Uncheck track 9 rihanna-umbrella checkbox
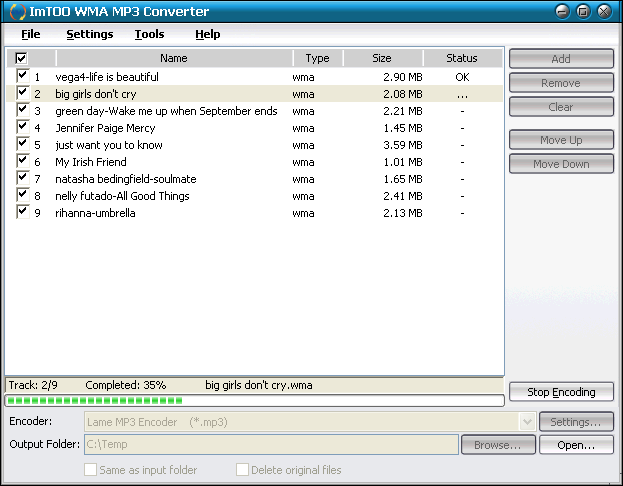Viewport: 623px width, 486px height. tap(23, 212)
